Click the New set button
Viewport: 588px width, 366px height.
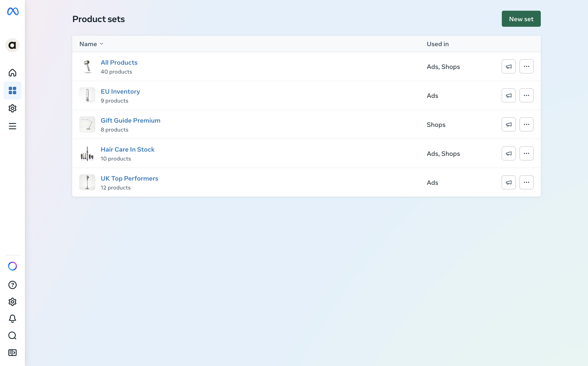521,19
